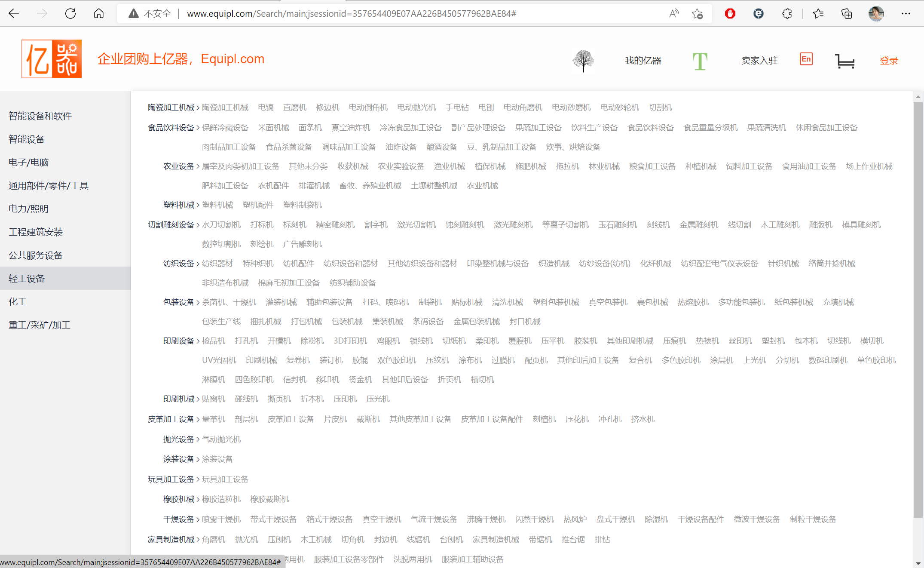
Task: Add page to favorites star icon
Action: pyautogui.click(x=697, y=14)
